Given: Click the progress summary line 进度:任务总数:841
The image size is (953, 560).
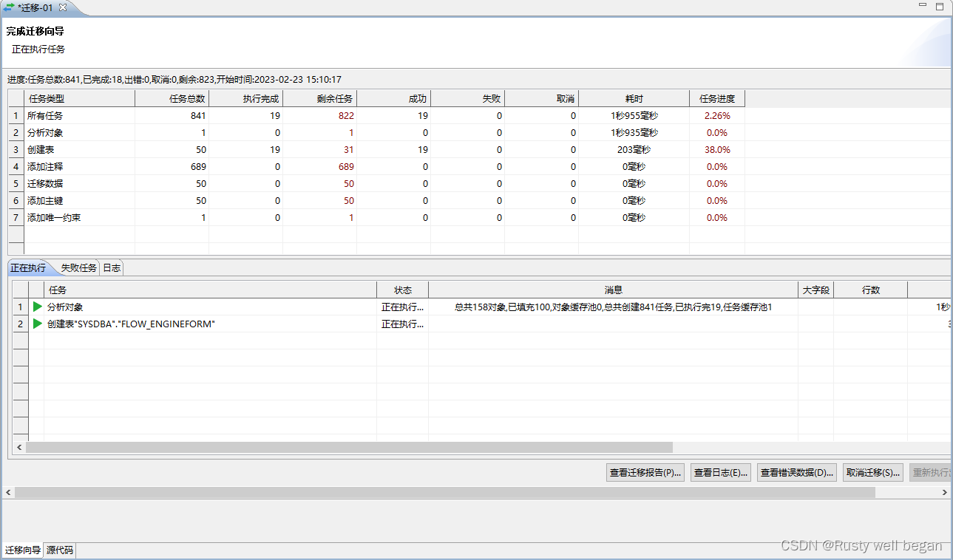Looking at the screenshot, I should coord(174,79).
